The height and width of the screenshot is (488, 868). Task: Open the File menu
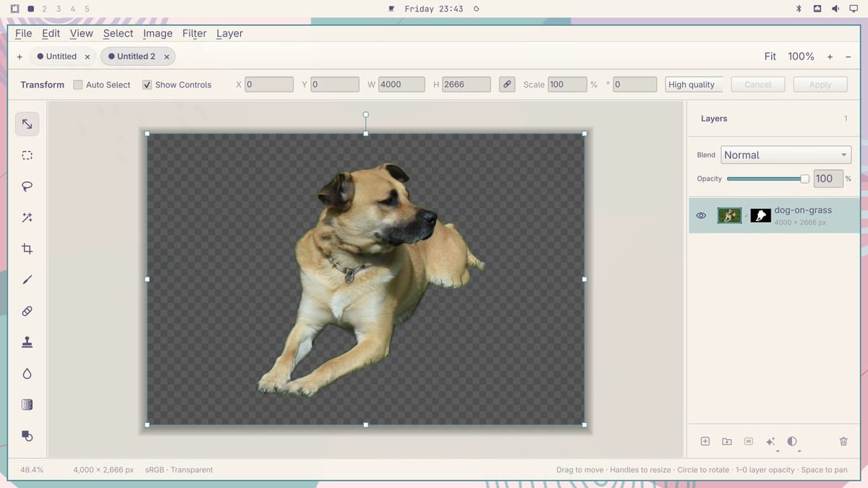[x=23, y=33]
